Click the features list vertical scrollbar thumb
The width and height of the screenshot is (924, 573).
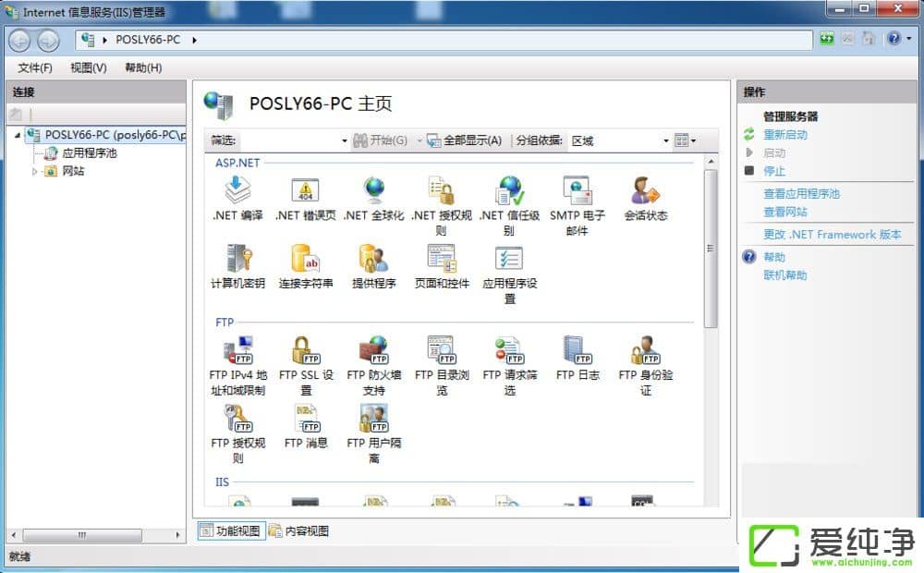coord(711,248)
